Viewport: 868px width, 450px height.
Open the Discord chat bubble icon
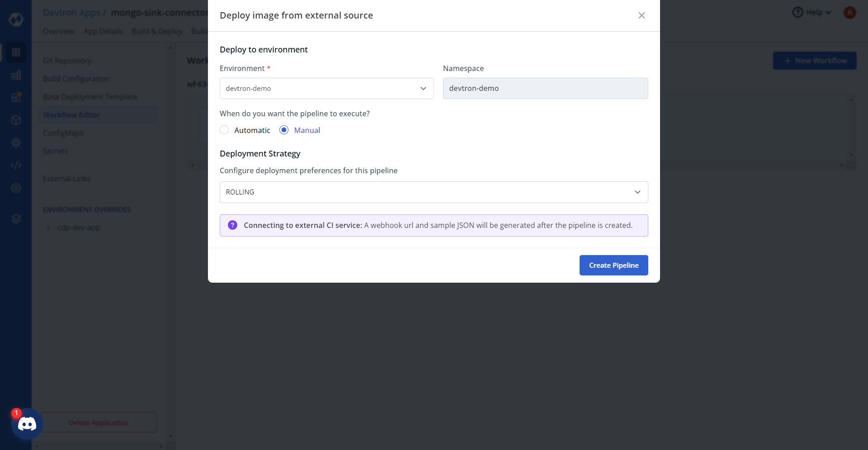[27, 424]
